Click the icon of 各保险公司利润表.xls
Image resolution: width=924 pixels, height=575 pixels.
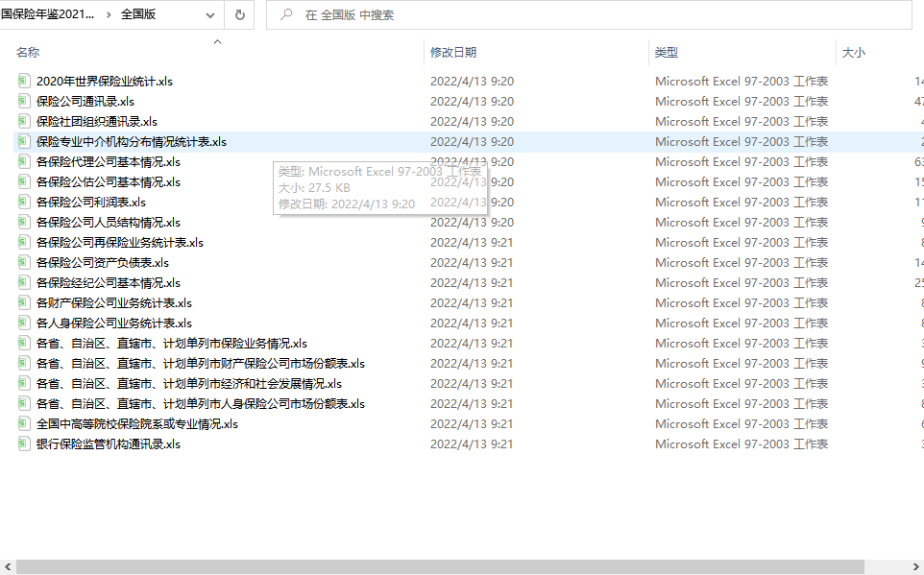(x=24, y=202)
